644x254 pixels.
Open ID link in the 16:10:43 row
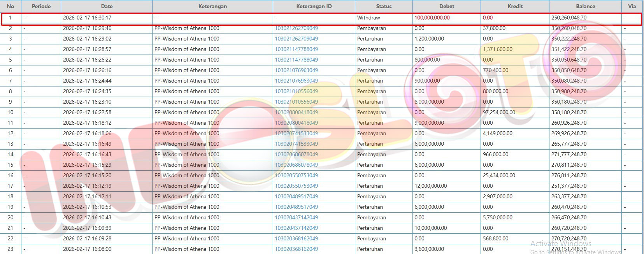[x=296, y=217]
